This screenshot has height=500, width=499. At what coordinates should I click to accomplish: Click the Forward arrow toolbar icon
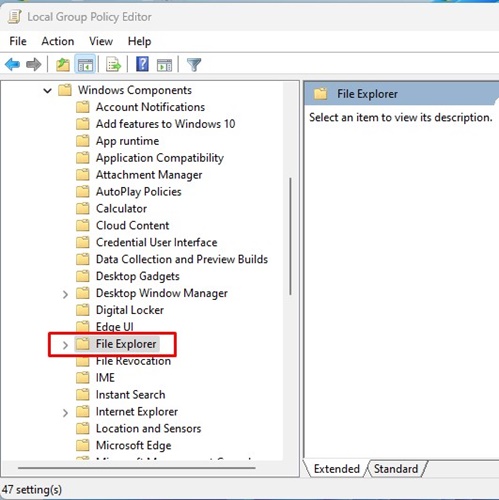point(34,64)
